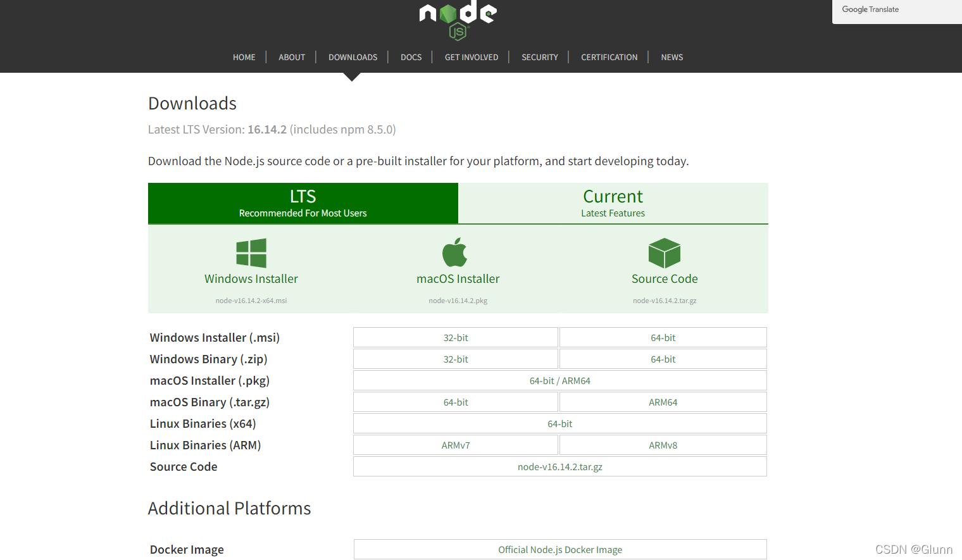Open the GET INVOLVED nav item
The width and height of the screenshot is (962, 560).
[472, 57]
